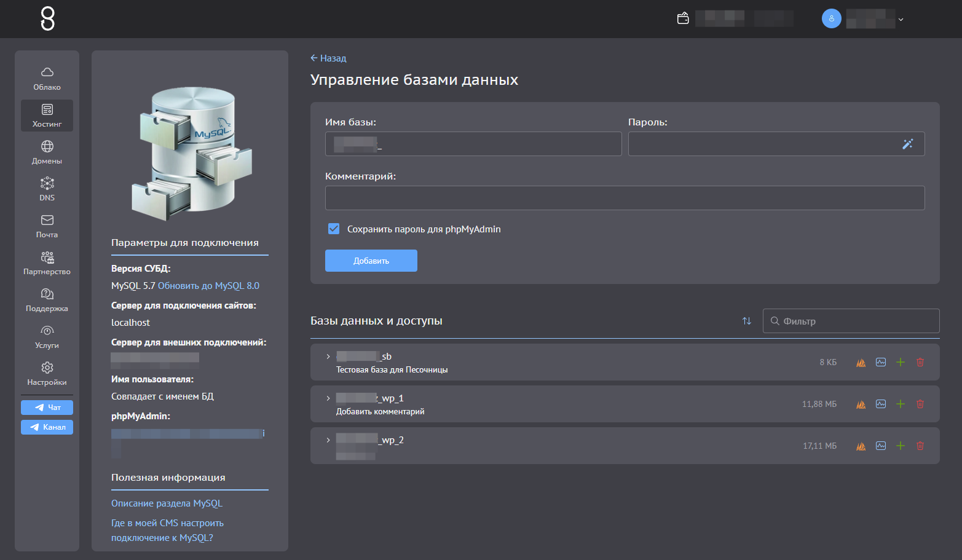Delete the _sb database with trash icon

click(x=920, y=362)
